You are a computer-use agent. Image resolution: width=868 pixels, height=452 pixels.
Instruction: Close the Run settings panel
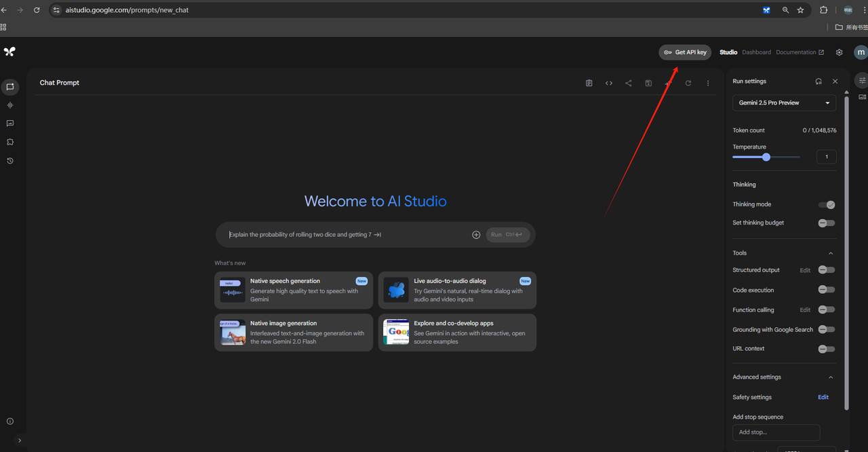835,81
